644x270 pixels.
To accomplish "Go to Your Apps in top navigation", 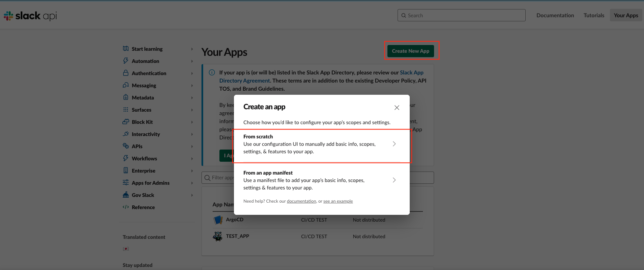I will [626, 15].
